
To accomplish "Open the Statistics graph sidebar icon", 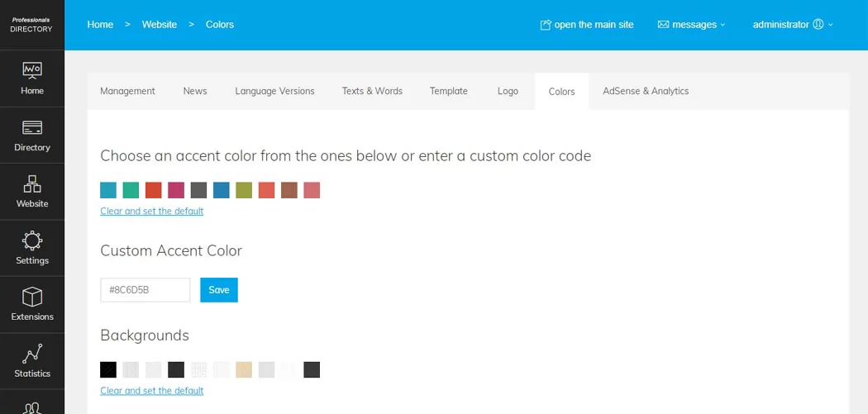I will point(32,354).
